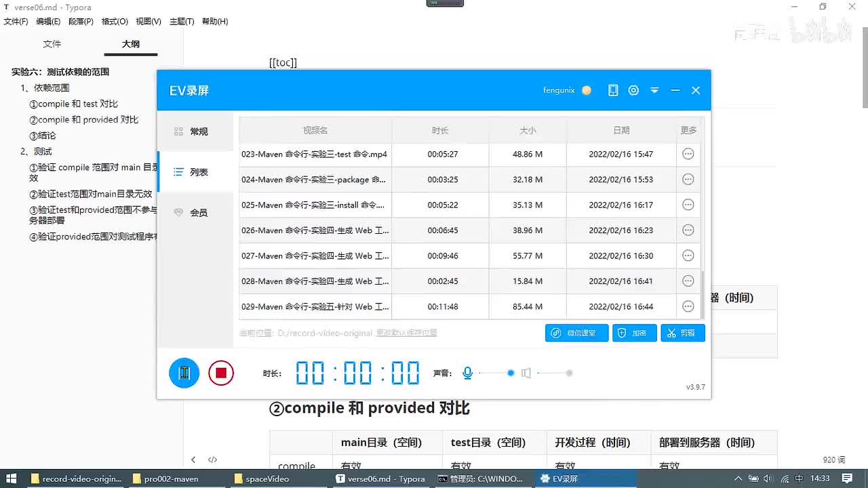Screen dimensions: 868x488
Task: Select the 029-Maven 实验五 video name
Action: (315, 306)
